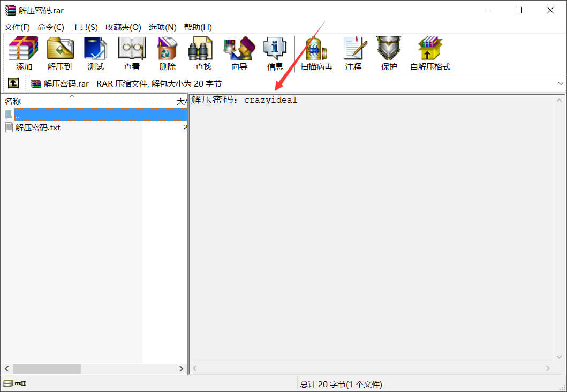Viewport: 567px width, 392px height.
Task: Open the Tools (工具) menu
Action: [x=85, y=27]
